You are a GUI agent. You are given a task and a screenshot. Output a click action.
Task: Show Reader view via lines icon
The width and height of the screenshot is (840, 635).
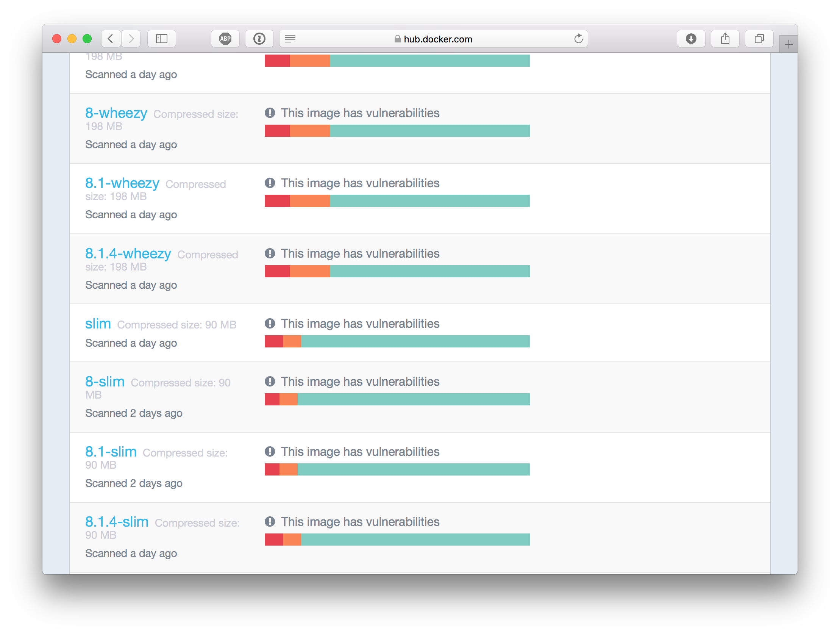point(290,39)
